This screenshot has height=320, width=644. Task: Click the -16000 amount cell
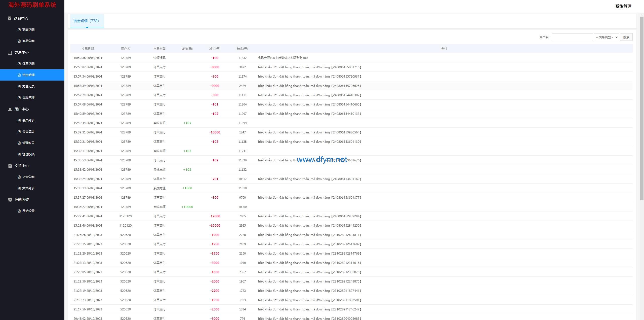coord(215,226)
